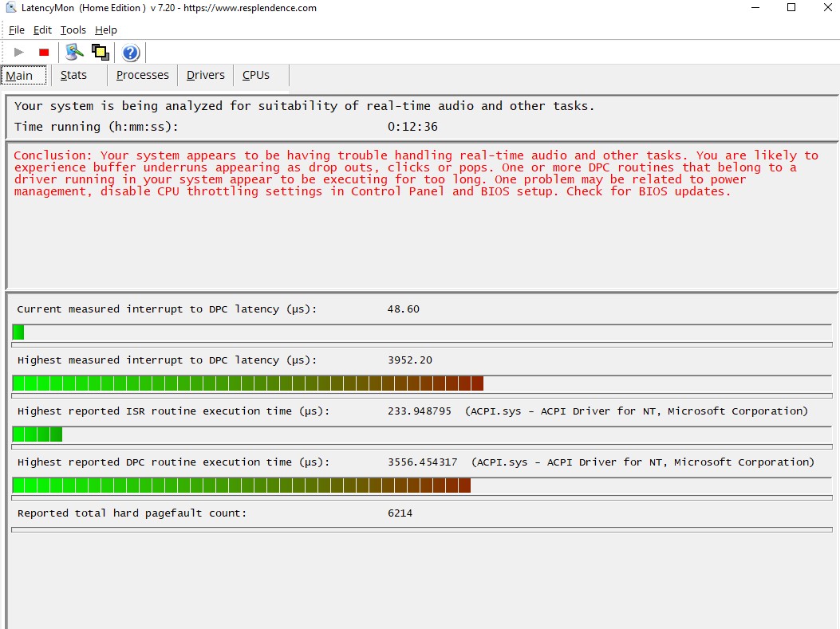Open the File menu
840x629 pixels.
16,29
